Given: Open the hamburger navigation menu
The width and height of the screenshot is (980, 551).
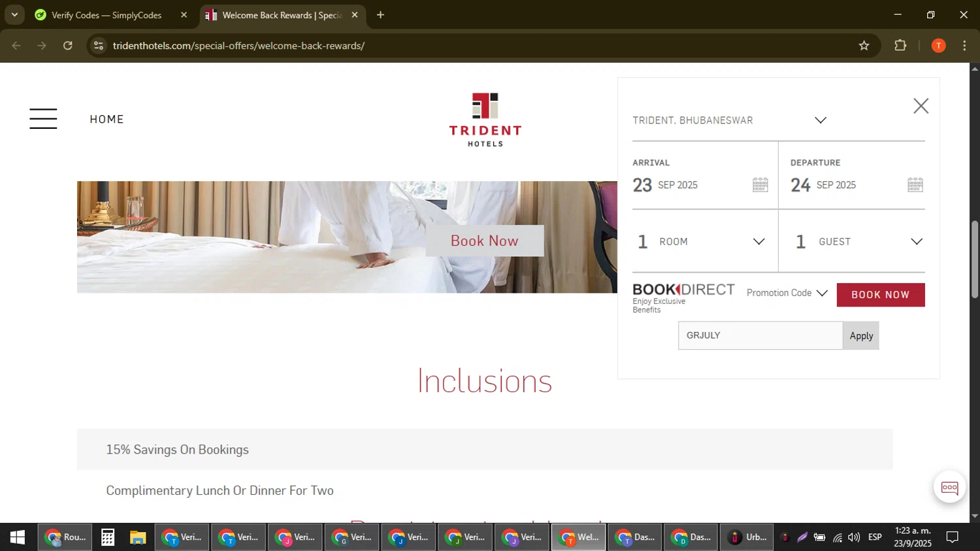Looking at the screenshot, I should pyautogui.click(x=43, y=119).
